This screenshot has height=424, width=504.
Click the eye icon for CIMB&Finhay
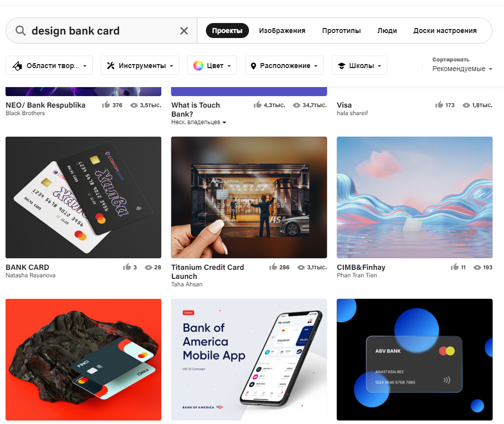click(477, 267)
